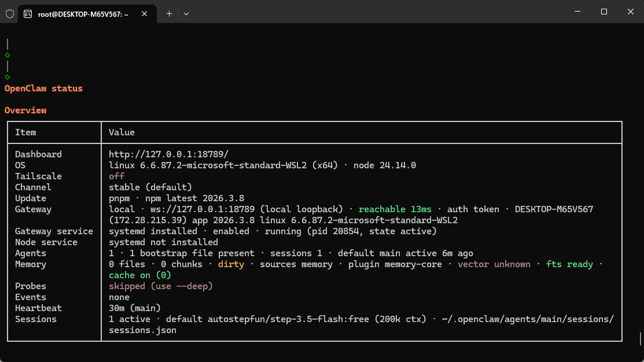The image size is (644, 362).
Task: Click the DESKTOP-M65V567 hostname in Gateway row
Action: coord(554,209)
